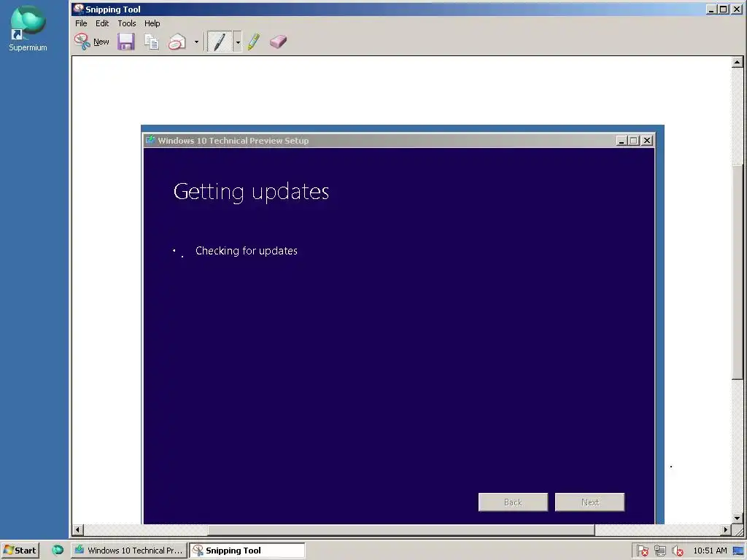Screen dimensions: 747x560
Task: Click the captured Setup window's close button
Action: [x=647, y=141]
